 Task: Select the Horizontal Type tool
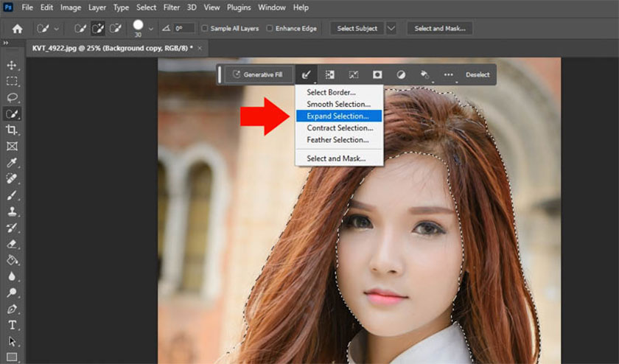pyautogui.click(x=13, y=325)
